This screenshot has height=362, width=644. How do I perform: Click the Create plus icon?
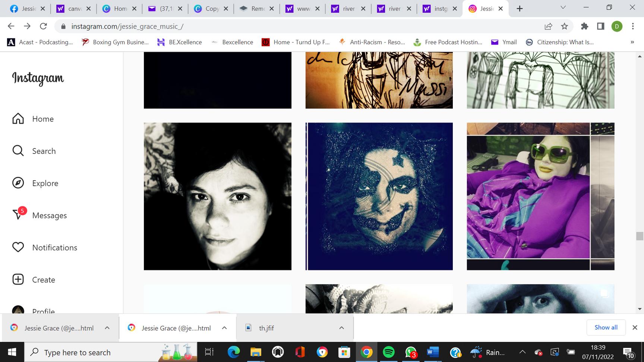[18, 279]
